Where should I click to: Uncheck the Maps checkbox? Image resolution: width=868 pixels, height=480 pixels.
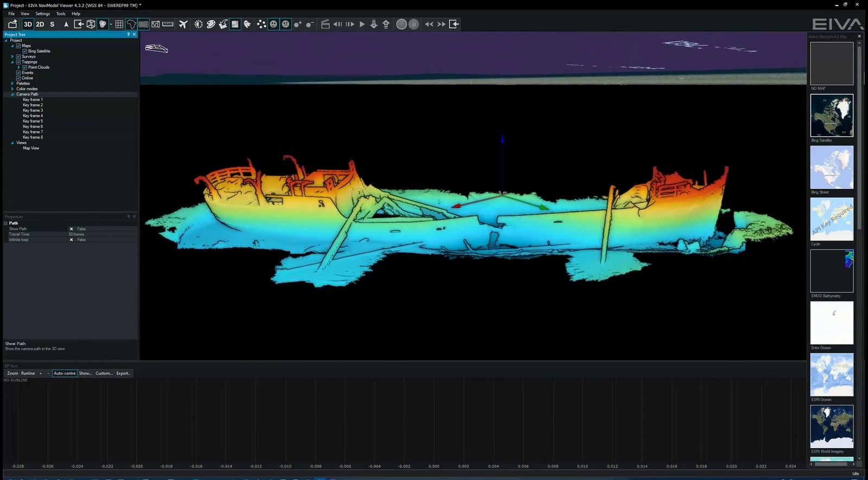pyautogui.click(x=18, y=46)
